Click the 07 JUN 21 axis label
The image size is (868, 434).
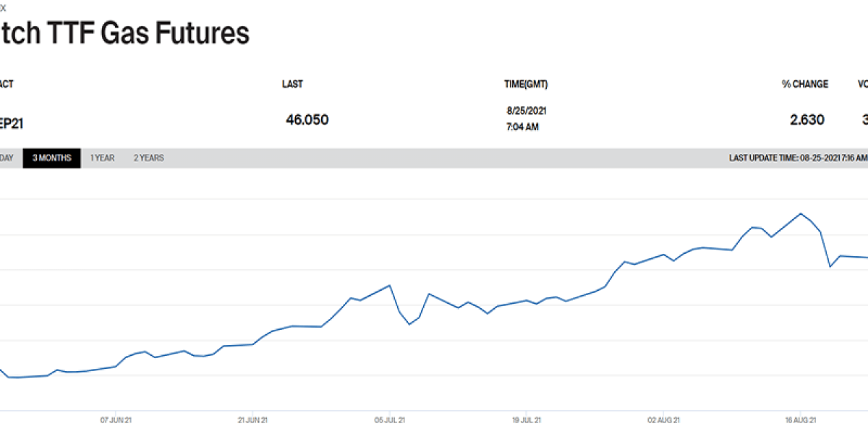(x=116, y=419)
